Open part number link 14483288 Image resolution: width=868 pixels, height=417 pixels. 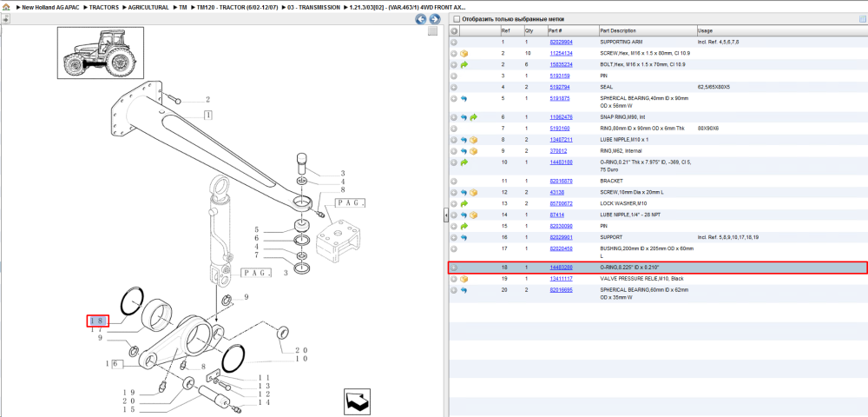[561, 268]
